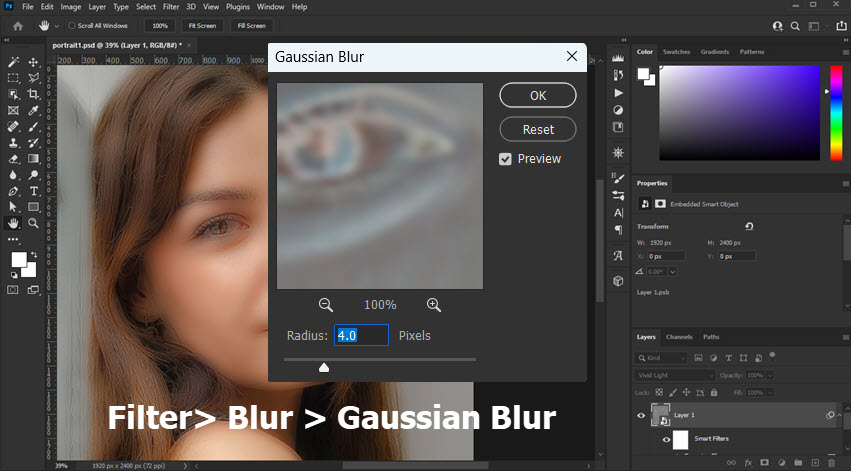Select the Clone Stamp tool
This screenshot has height=471, width=851.
click(x=14, y=143)
